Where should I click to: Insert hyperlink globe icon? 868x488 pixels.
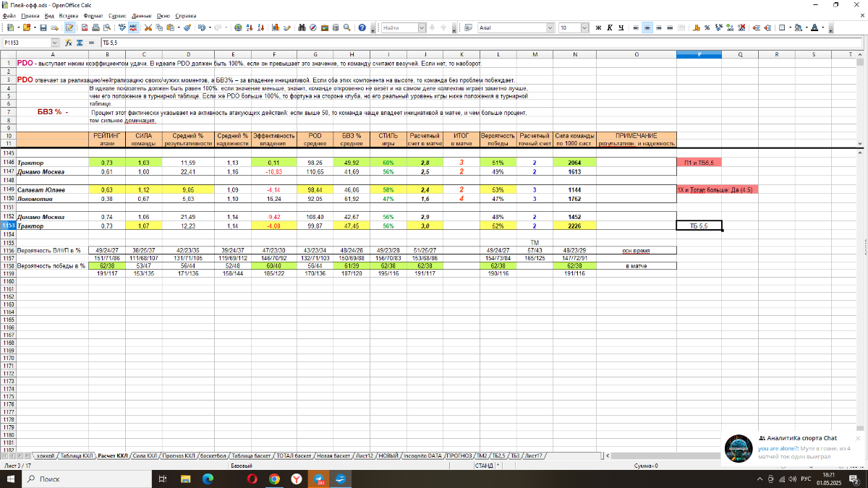[x=238, y=27]
